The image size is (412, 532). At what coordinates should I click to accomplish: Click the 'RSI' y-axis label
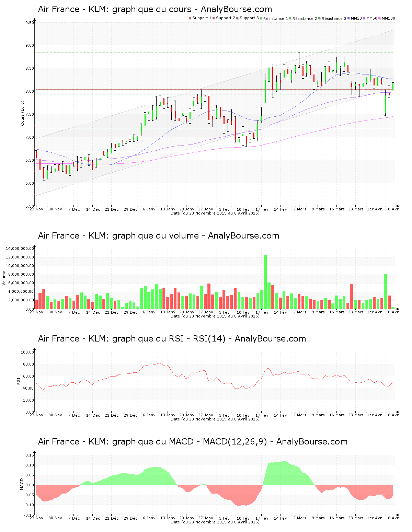pyautogui.click(x=19, y=381)
